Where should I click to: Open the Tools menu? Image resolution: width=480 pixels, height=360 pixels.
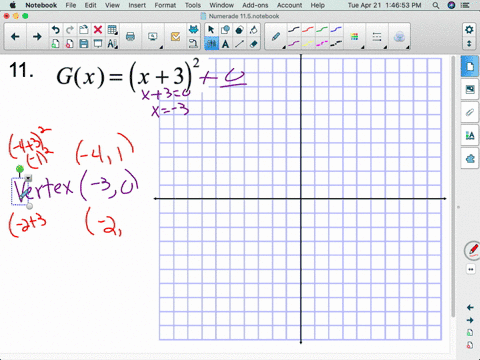[193, 5]
